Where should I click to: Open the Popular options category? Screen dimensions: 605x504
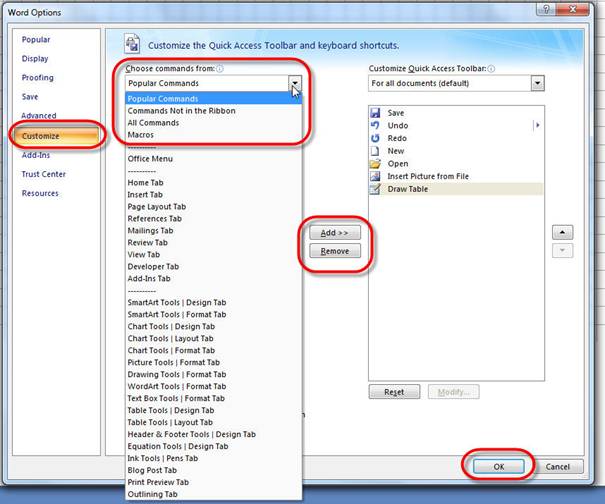[x=36, y=39]
